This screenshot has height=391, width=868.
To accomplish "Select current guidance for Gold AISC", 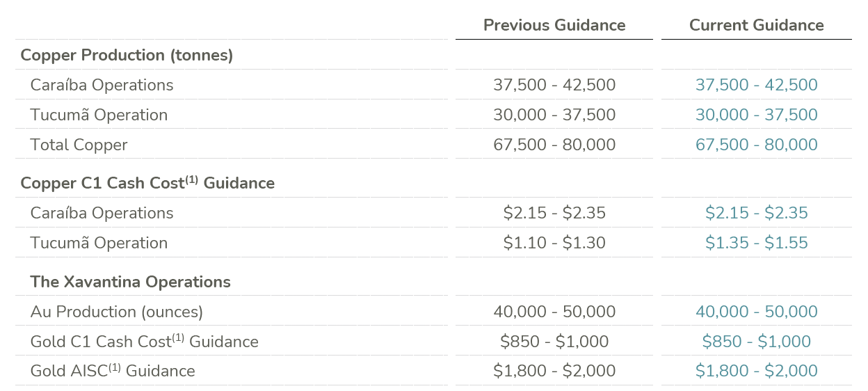I will [756, 372].
